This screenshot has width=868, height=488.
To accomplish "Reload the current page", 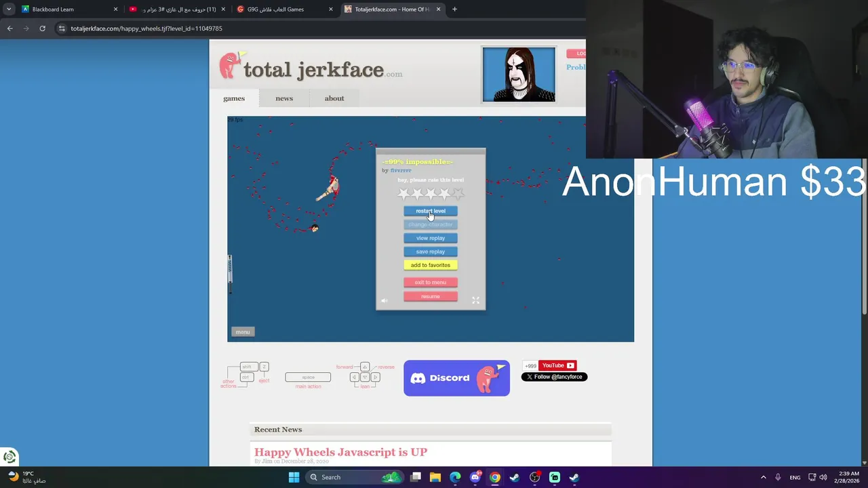I will point(42,28).
